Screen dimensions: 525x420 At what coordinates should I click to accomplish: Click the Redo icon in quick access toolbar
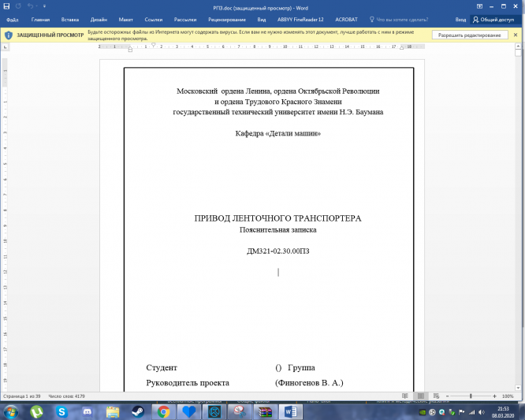[x=18, y=6]
